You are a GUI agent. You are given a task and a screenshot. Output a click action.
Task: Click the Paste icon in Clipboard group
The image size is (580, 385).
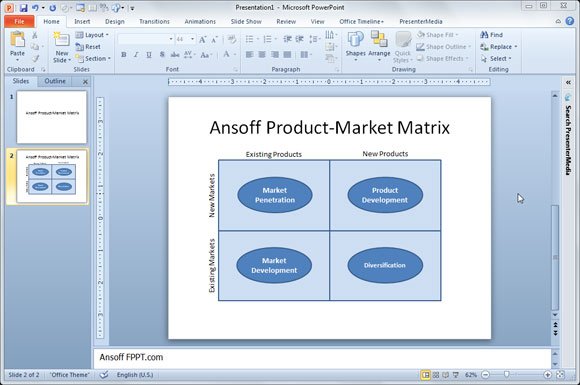pyautogui.click(x=17, y=40)
